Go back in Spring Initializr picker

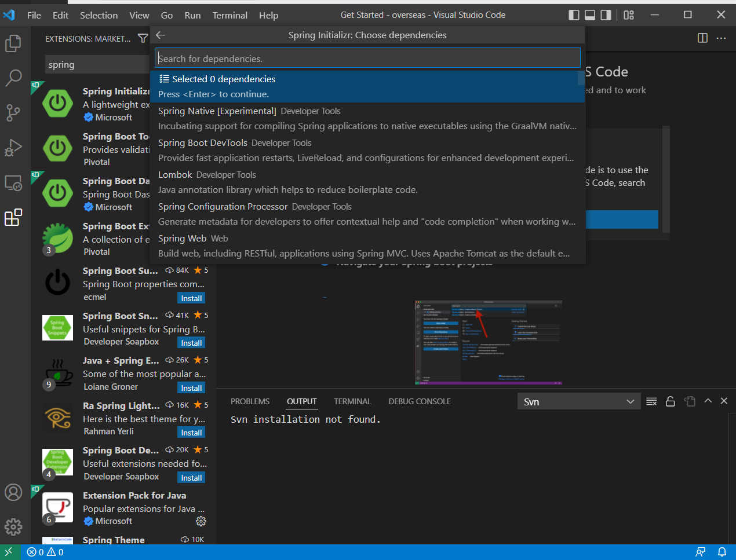pyautogui.click(x=161, y=35)
